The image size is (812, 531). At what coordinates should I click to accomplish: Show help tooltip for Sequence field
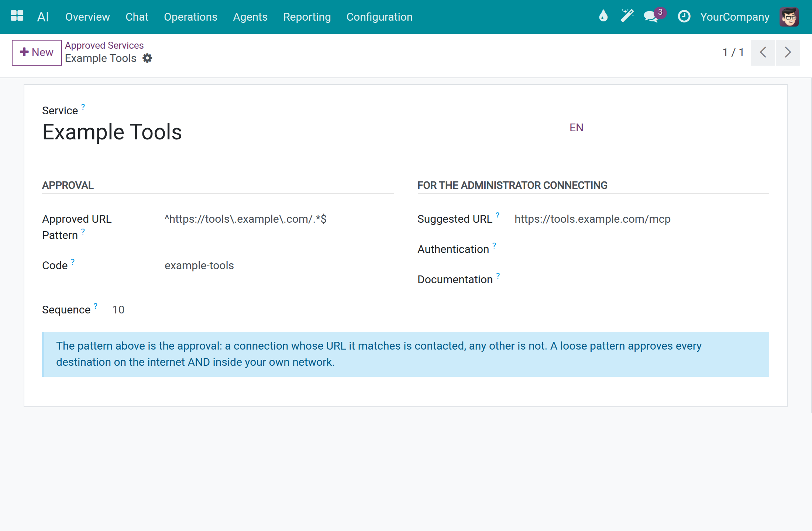[96, 306]
